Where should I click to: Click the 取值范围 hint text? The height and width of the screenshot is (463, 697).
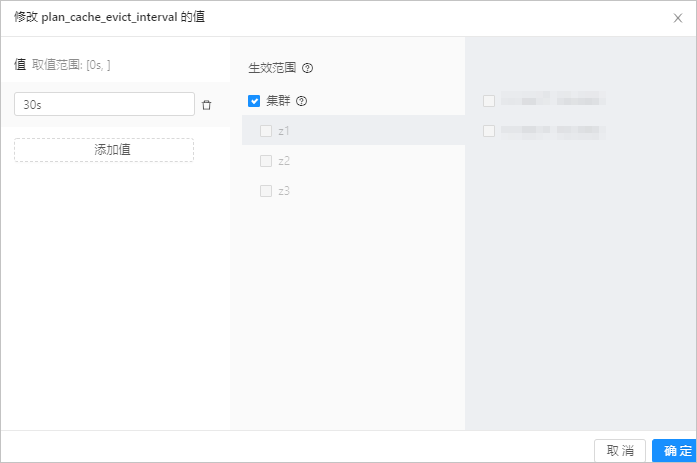[x=71, y=65]
